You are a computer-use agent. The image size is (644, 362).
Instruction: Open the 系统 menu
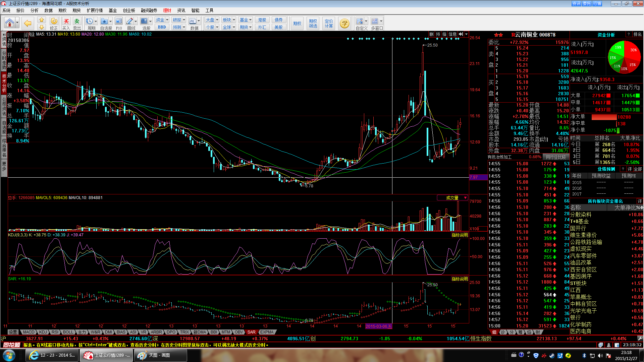tap(6, 10)
